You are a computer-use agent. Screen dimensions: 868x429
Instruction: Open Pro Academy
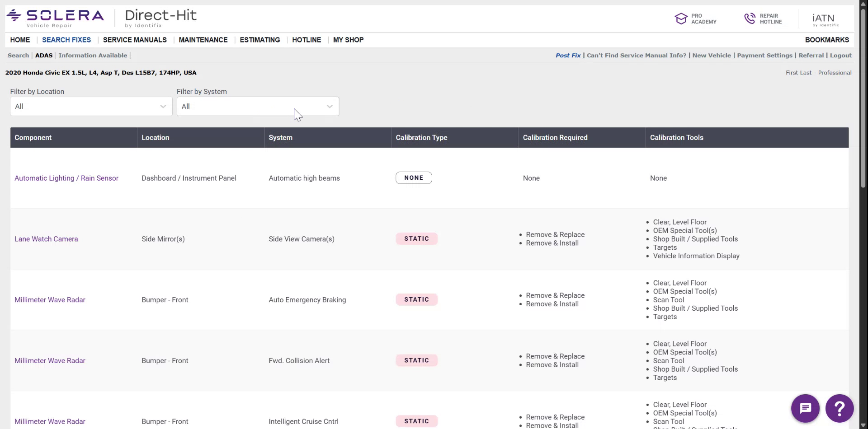coord(696,19)
